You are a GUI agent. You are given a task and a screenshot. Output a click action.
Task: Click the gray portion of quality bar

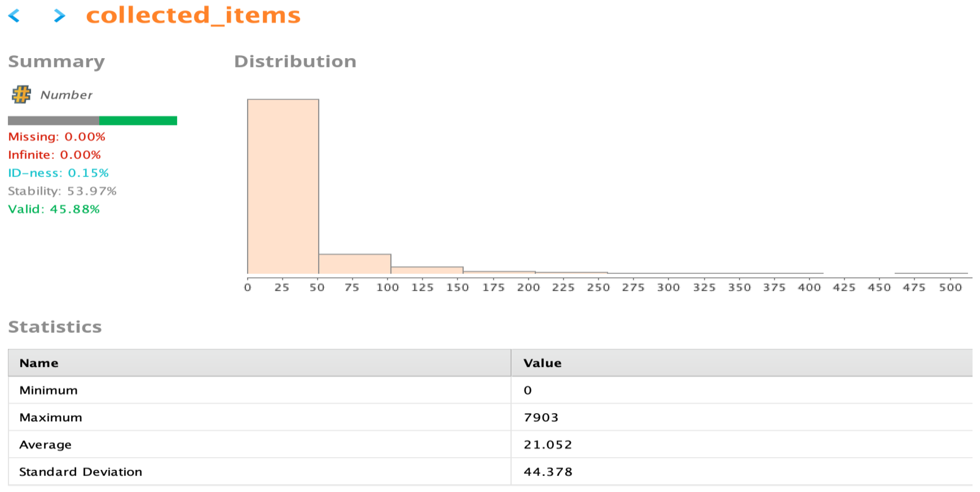[53, 121]
